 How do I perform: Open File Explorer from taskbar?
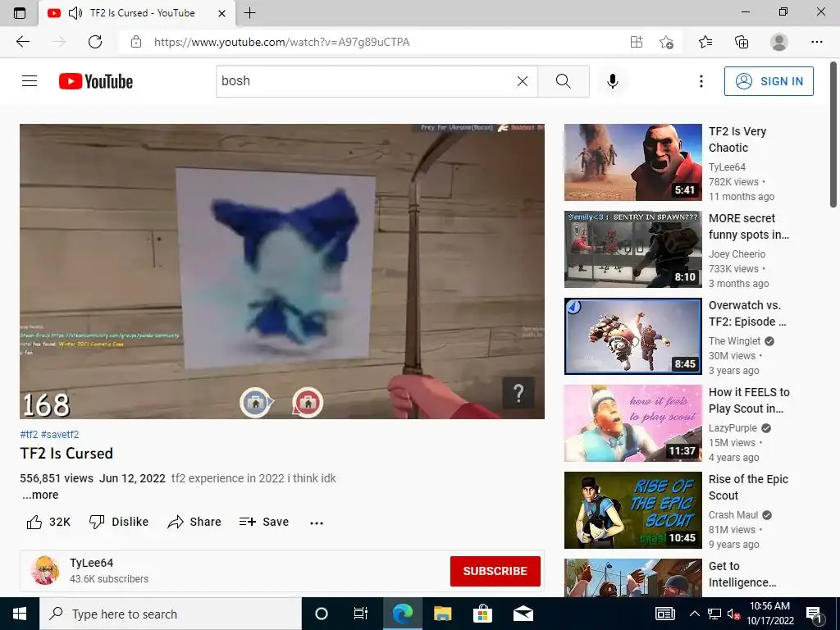click(442, 614)
